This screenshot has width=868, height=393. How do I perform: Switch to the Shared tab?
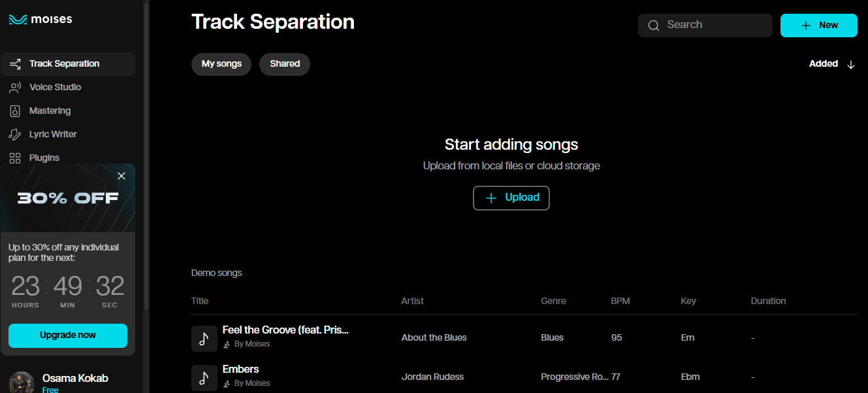[284, 64]
